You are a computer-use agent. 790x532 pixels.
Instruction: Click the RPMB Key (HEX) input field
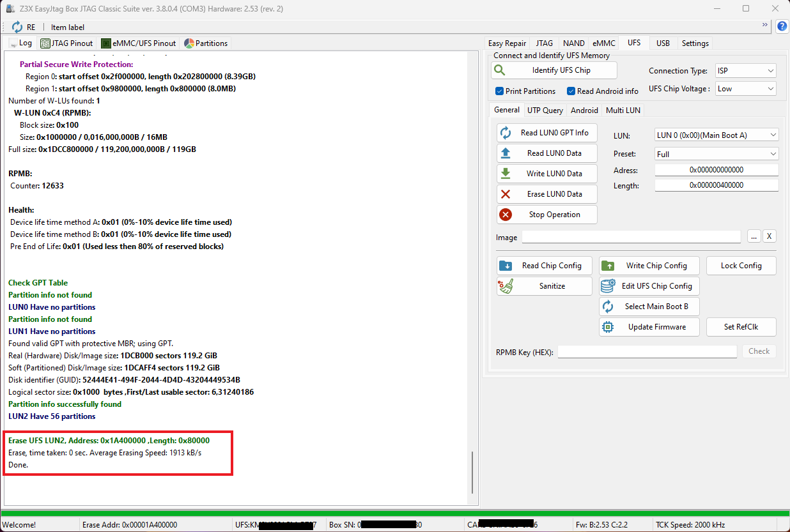click(x=647, y=352)
